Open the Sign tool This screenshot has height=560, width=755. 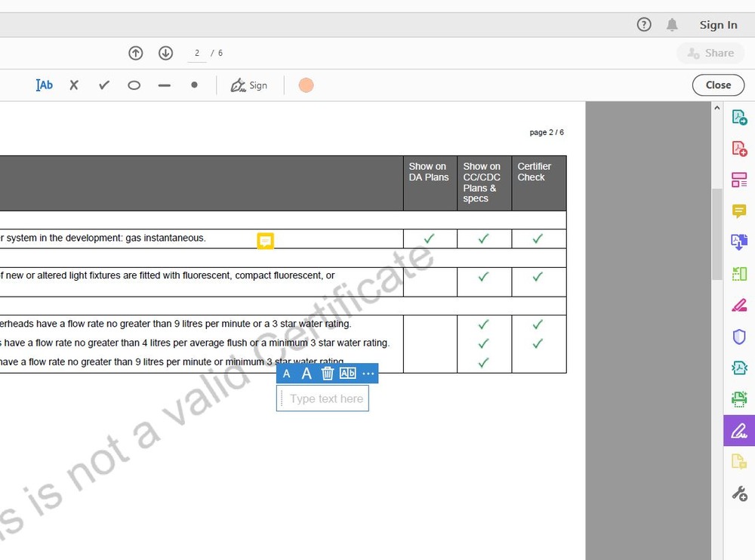(249, 85)
